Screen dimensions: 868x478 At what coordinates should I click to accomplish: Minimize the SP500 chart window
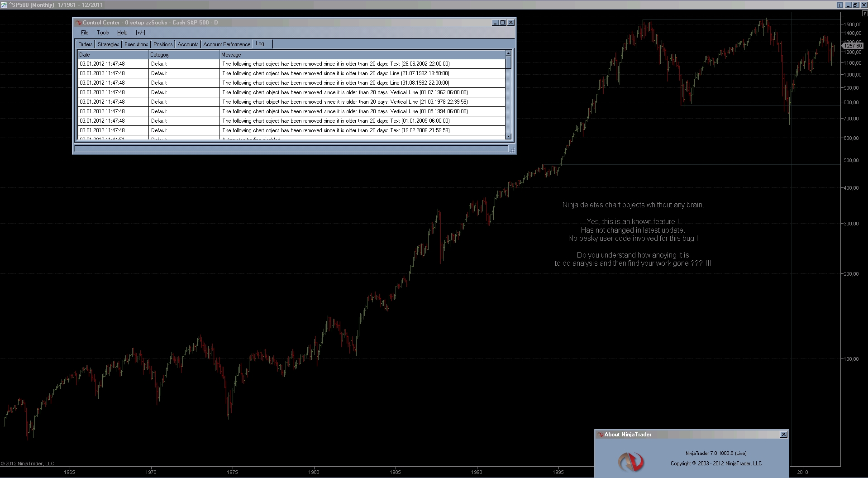point(849,5)
